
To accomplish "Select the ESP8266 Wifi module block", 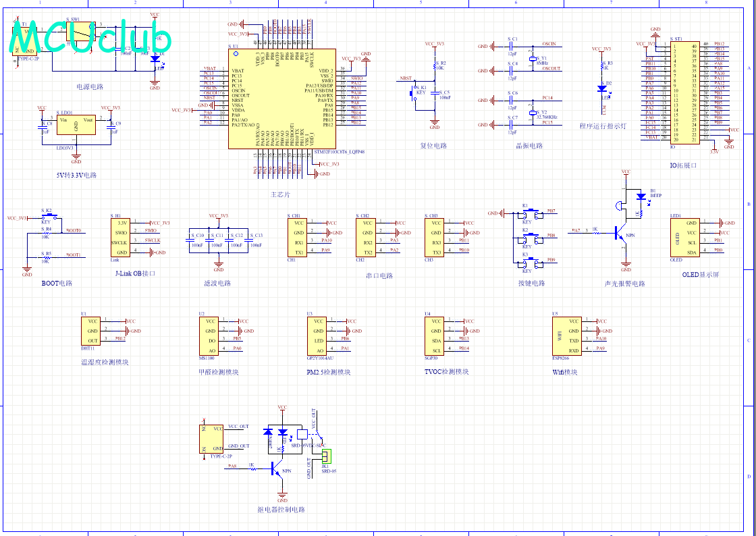I will [566, 336].
